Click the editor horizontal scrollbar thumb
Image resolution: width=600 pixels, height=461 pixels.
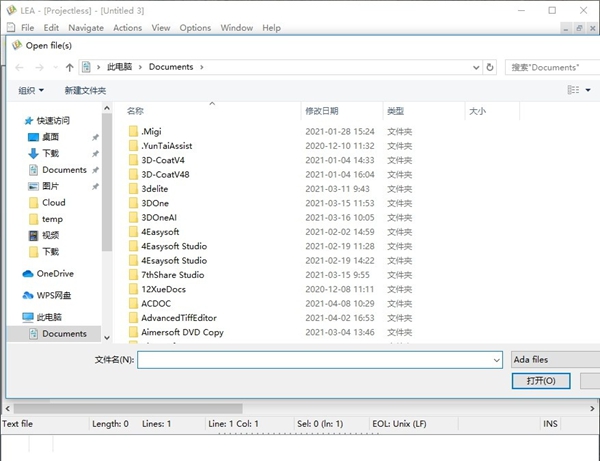coord(128,408)
